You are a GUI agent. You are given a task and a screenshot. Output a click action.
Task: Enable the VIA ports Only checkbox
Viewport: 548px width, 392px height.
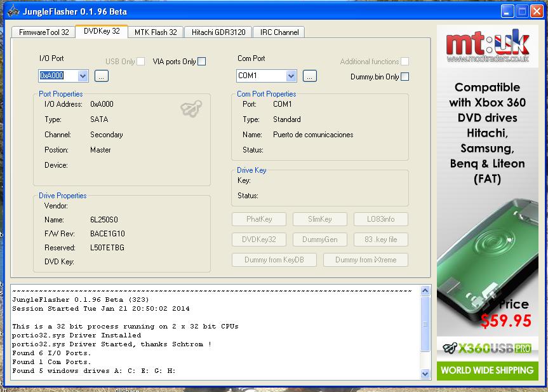coord(202,62)
